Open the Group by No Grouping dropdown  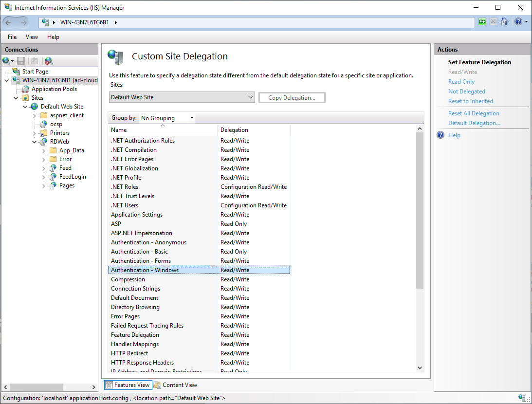tap(167, 118)
